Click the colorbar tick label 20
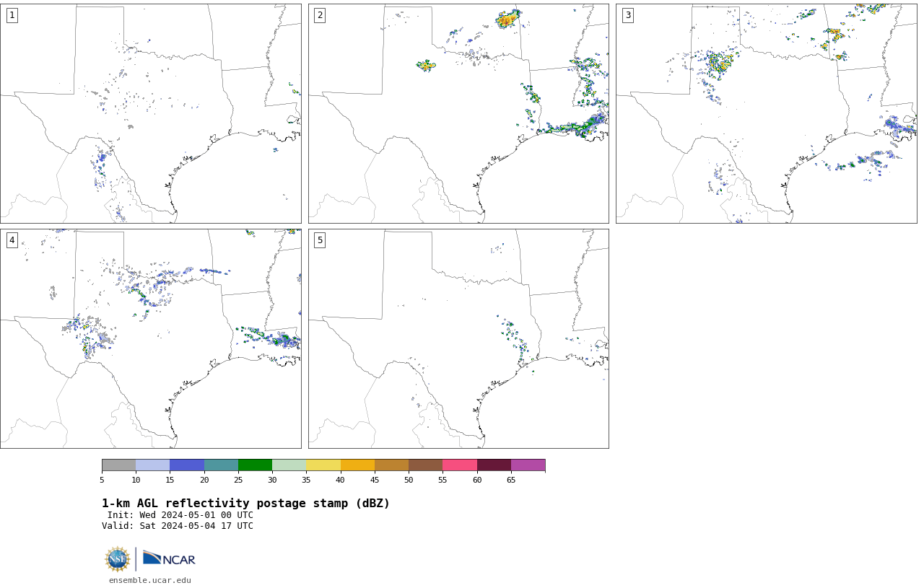Screen dimensions: 924x588 pyautogui.click(x=204, y=480)
